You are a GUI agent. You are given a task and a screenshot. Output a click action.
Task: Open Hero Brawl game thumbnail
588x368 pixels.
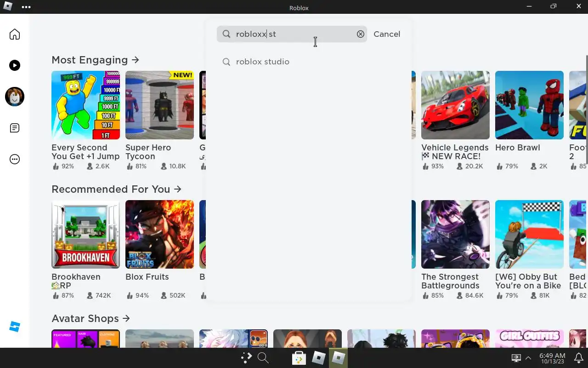(x=529, y=105)
